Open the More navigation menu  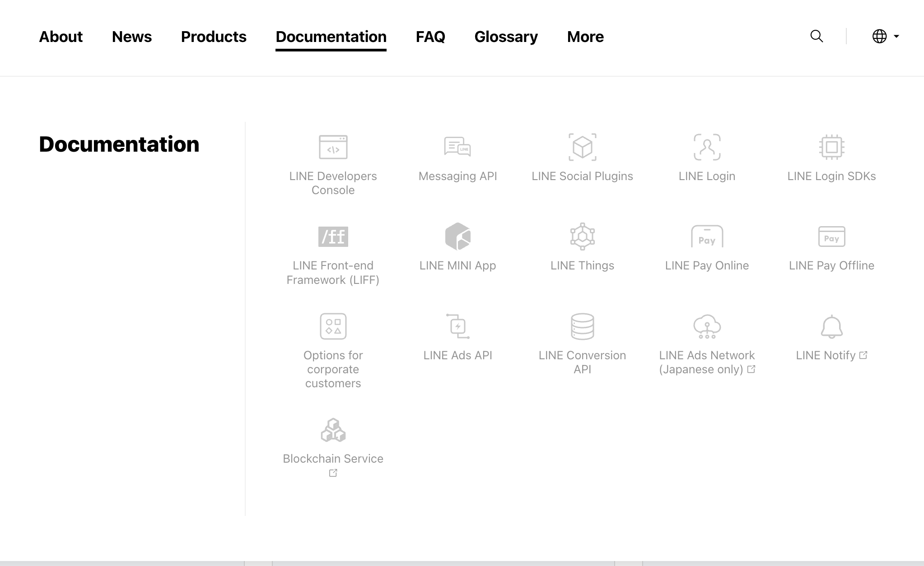pyautogui.click(x=585, y=37)
